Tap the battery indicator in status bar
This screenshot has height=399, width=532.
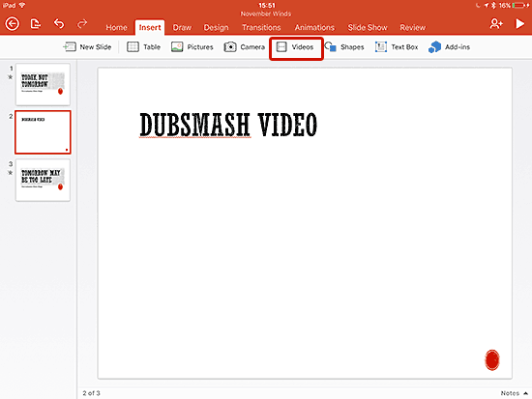point(519,5)
